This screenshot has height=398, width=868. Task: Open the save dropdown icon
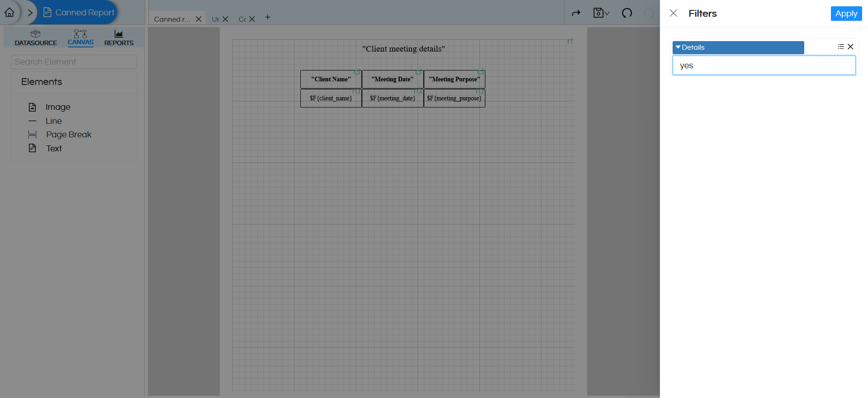click(x=601, y=13)
